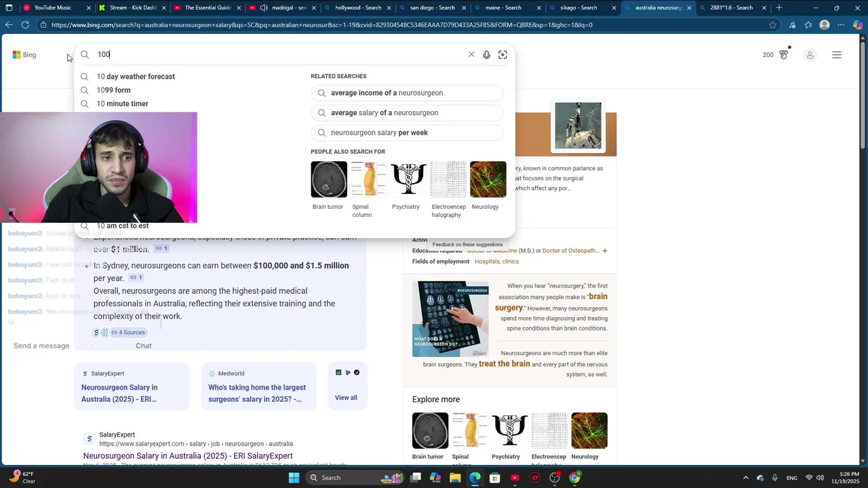Switch to san diego - Search tab

tap(433, 7)
